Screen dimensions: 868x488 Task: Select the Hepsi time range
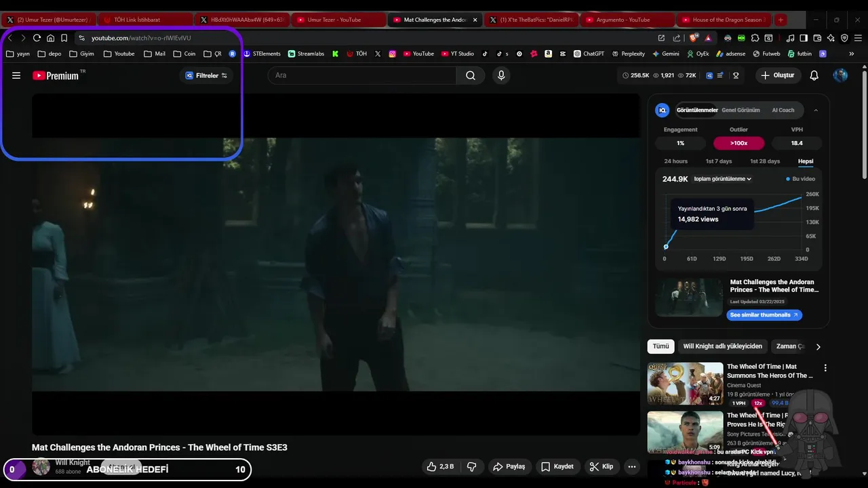(x=806, y=161)
